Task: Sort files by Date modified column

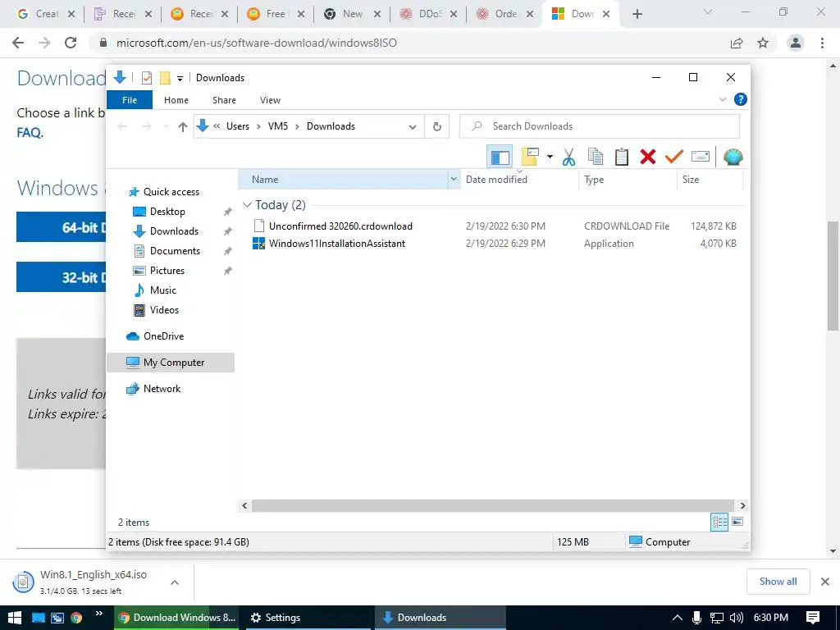Action: [x=519, y=180]
